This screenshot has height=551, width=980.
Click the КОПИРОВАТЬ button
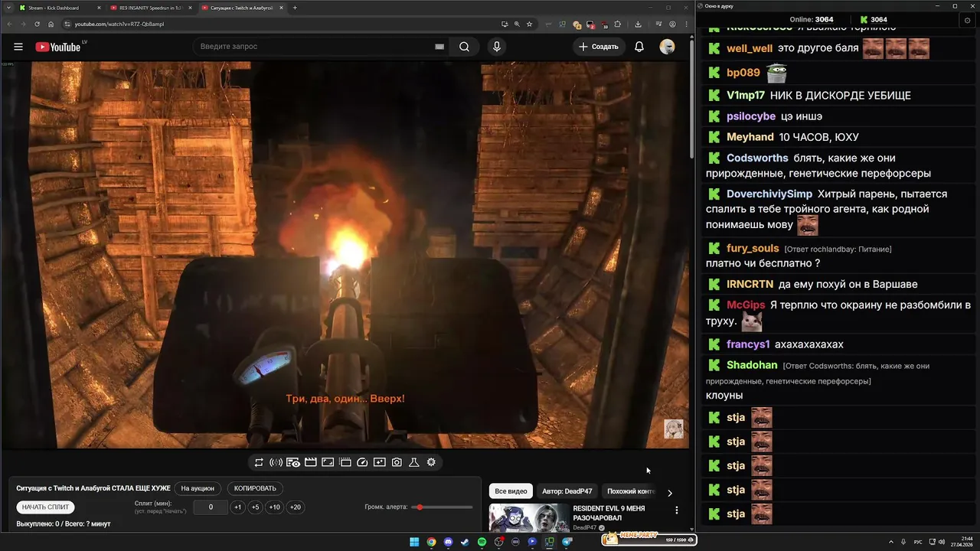tap(255, 488)
